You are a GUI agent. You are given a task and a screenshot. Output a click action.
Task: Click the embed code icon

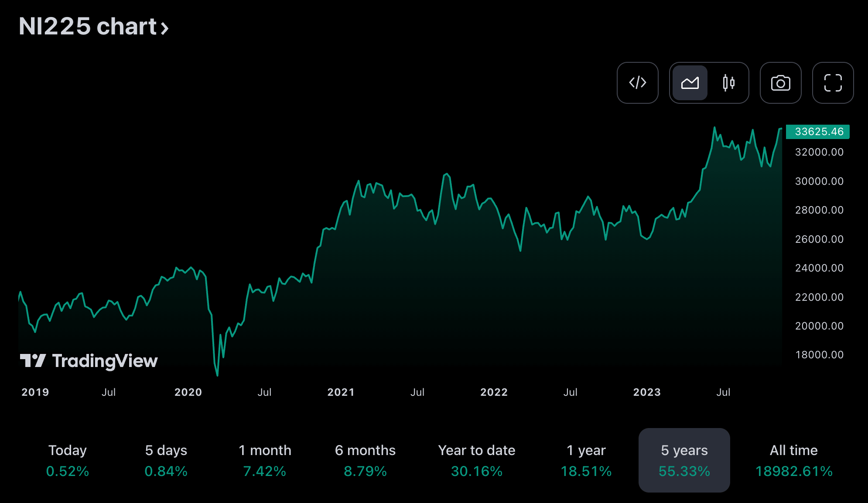pos(637,83)
